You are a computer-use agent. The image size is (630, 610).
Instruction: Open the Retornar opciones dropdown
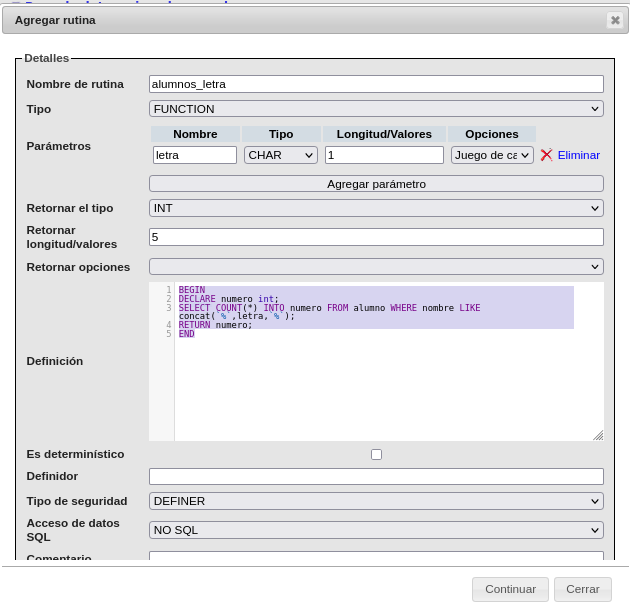376,267
